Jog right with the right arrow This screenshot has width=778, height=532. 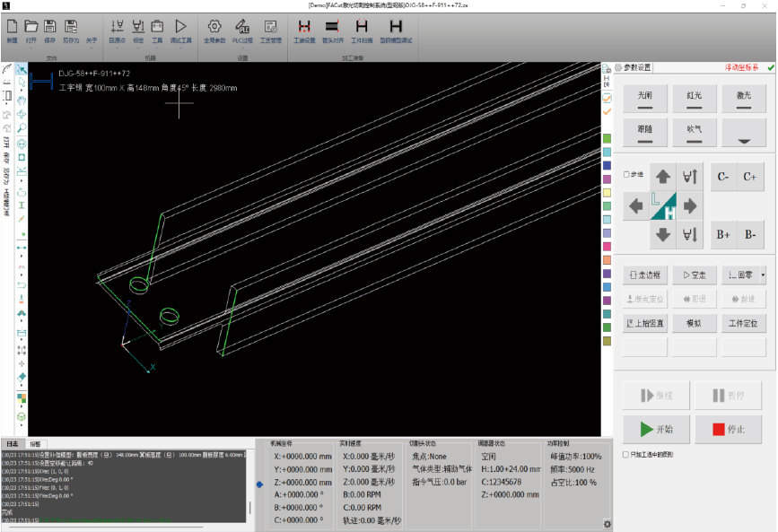pos(690,205)
